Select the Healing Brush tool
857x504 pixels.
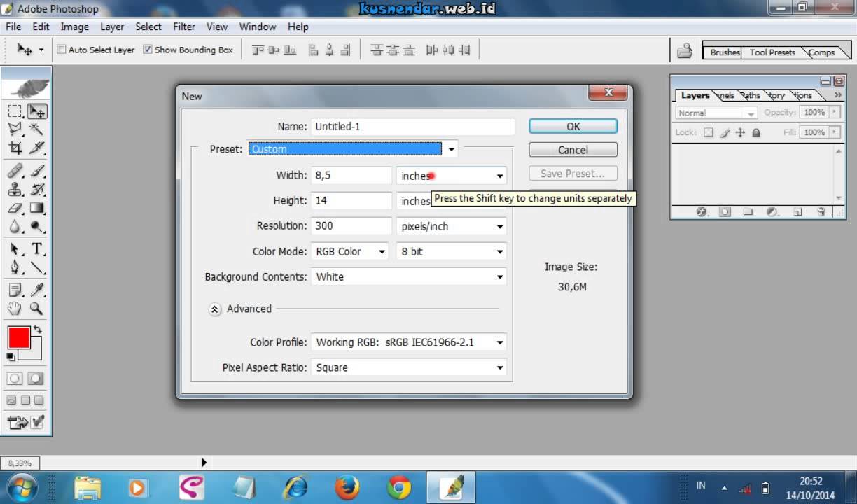[15, 171]
